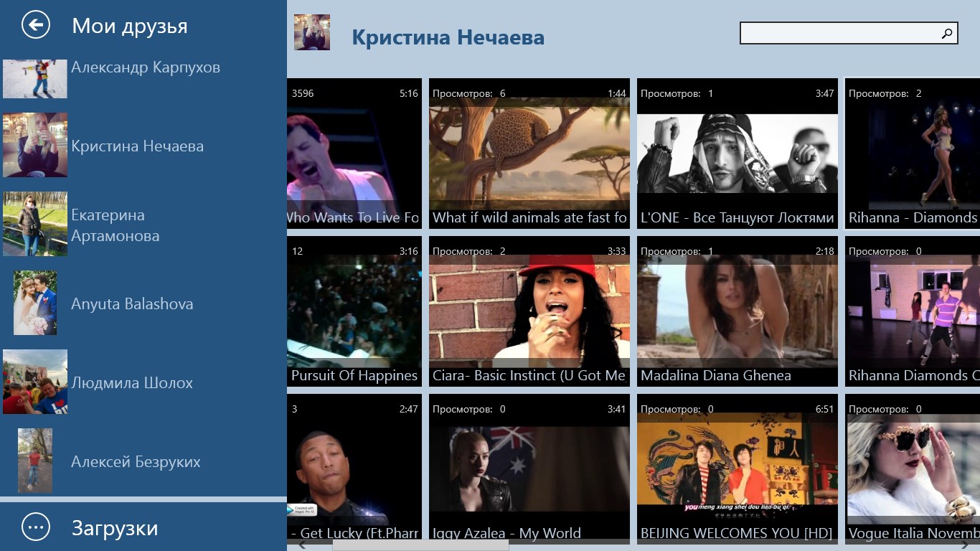Play Get Lucky (Ft. Pharrell) video
This screenshot has height=551, width=980.
pos(354,469)
